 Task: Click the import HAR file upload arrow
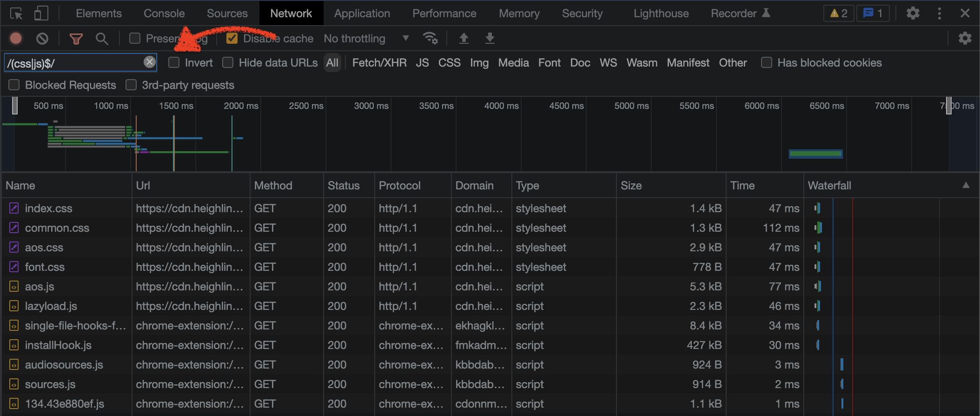click(464, 38)
